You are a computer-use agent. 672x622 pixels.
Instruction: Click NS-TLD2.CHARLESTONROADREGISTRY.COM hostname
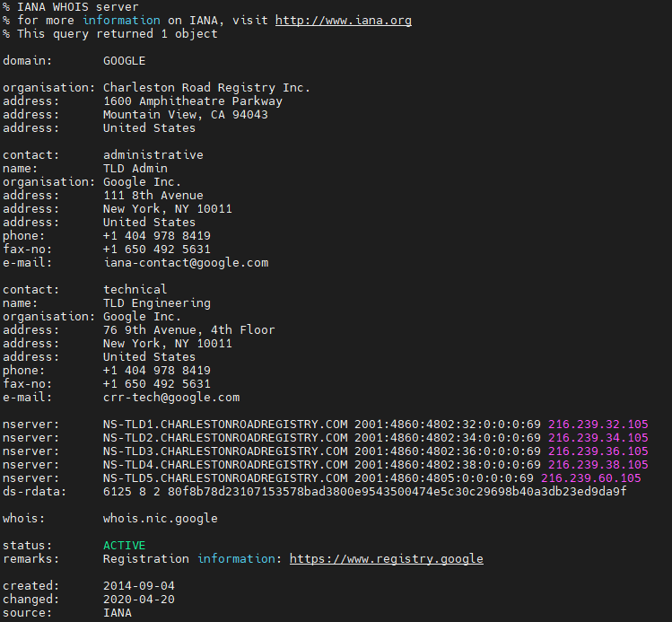tap(225, 438)
